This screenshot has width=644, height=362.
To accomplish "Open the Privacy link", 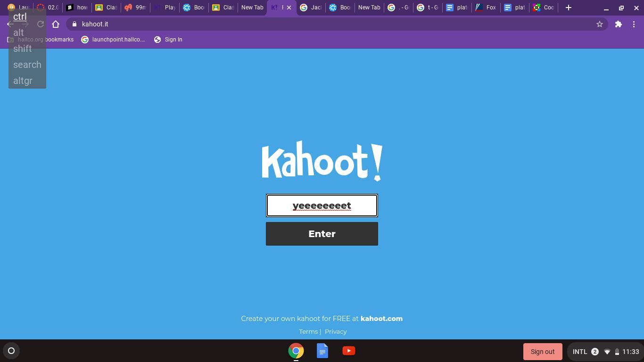I will click(336, 332).
